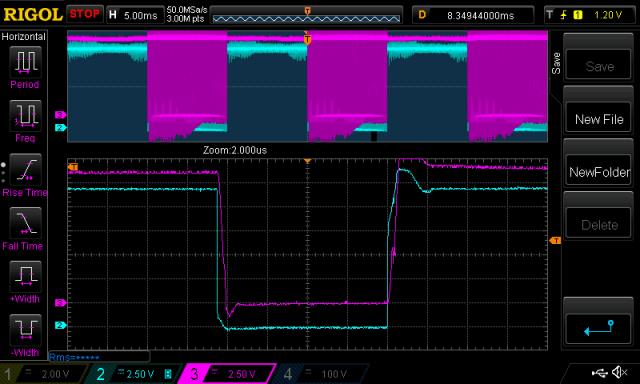
Task: Click the USB connection status icon
Action: 599,372
